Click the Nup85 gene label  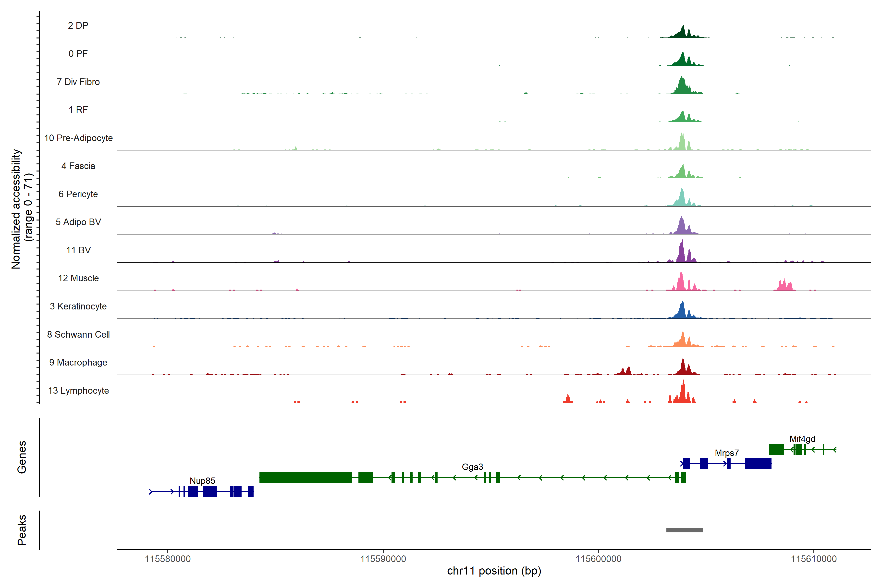(202, 481)
